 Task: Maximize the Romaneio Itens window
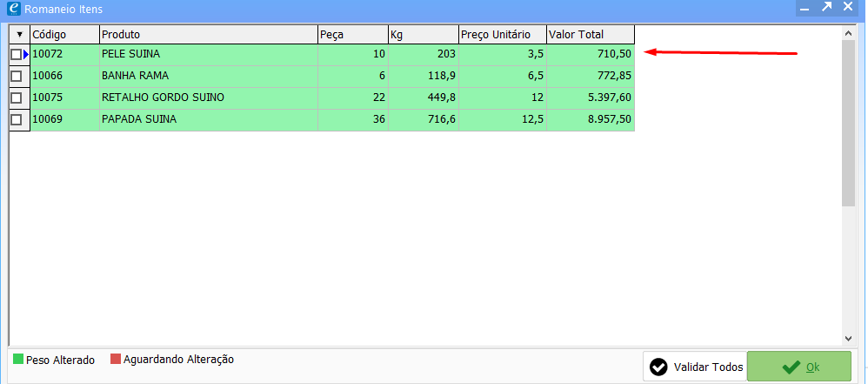(x=825, y=8)
